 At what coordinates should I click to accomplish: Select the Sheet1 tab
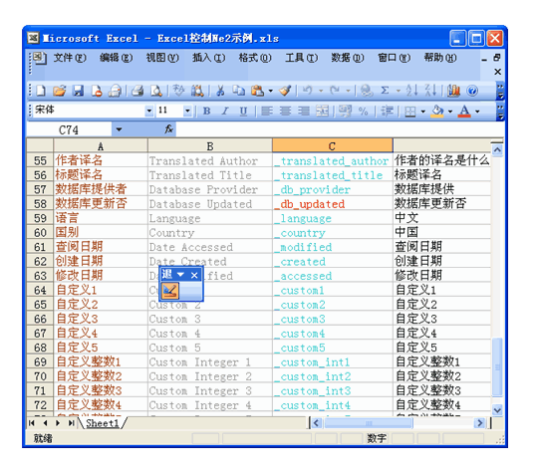click(102, 423)
